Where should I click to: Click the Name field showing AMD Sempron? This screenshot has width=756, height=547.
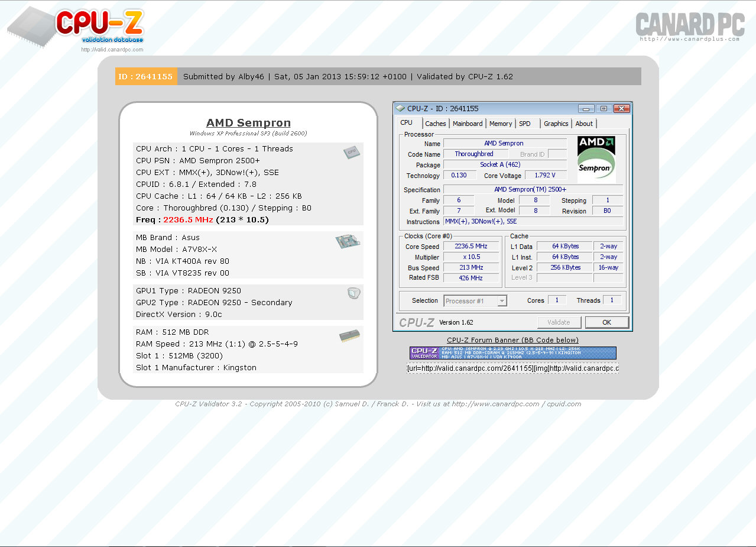(x=505, y=143)
